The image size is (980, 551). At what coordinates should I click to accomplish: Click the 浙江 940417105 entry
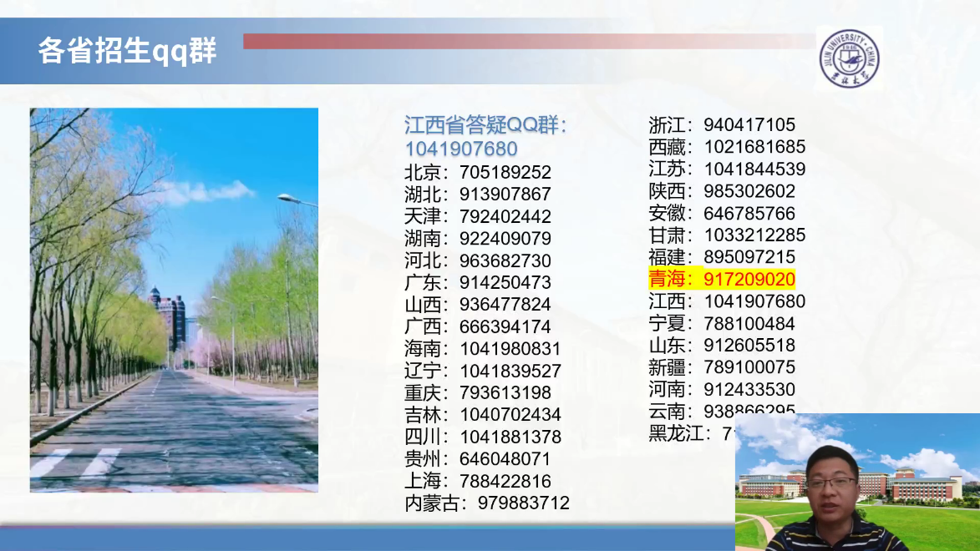(x=722, y=125)
